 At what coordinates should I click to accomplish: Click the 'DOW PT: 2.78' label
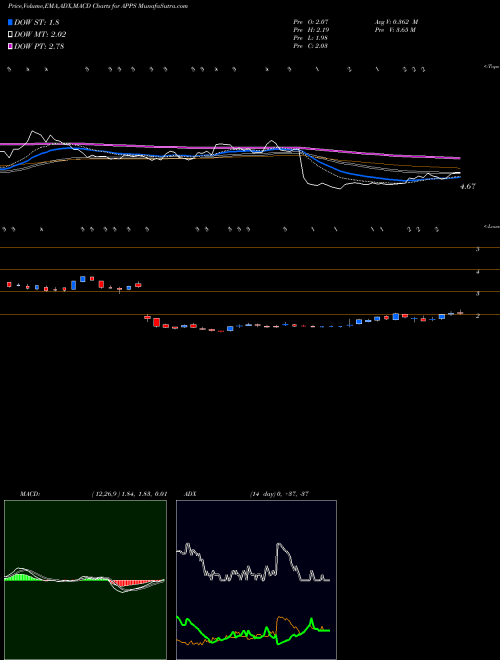[39, 46]
